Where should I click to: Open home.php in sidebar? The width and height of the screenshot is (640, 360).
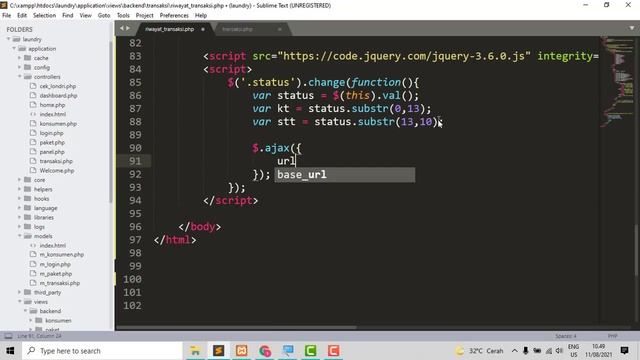click(x=52, y=105)
